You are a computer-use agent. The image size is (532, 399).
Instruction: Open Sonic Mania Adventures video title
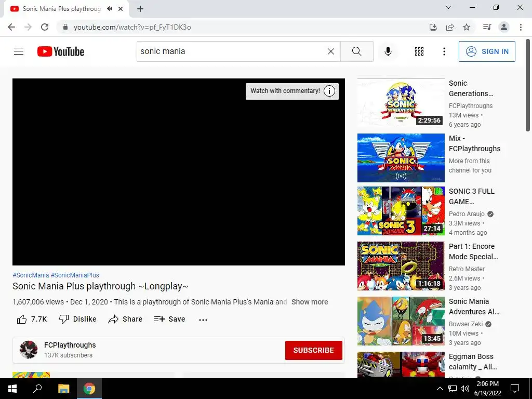(x=474, y=307)
